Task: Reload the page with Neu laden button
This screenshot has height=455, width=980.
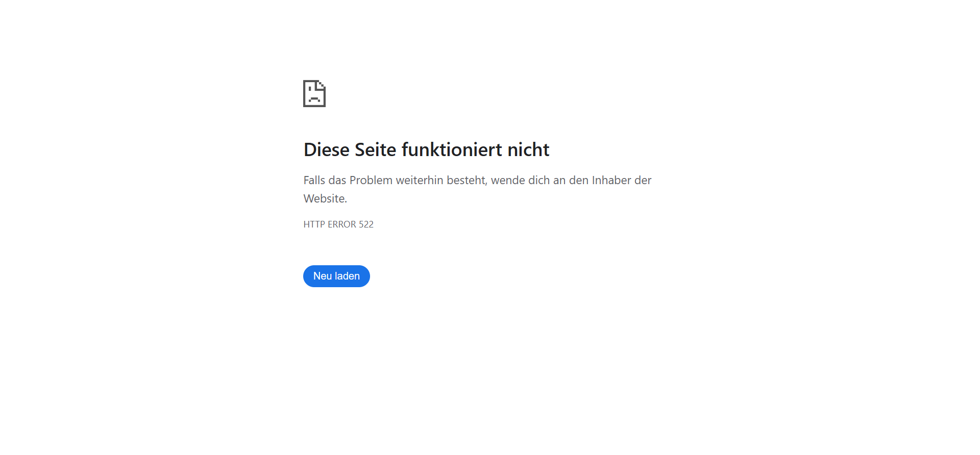Action: click(336, 276)
